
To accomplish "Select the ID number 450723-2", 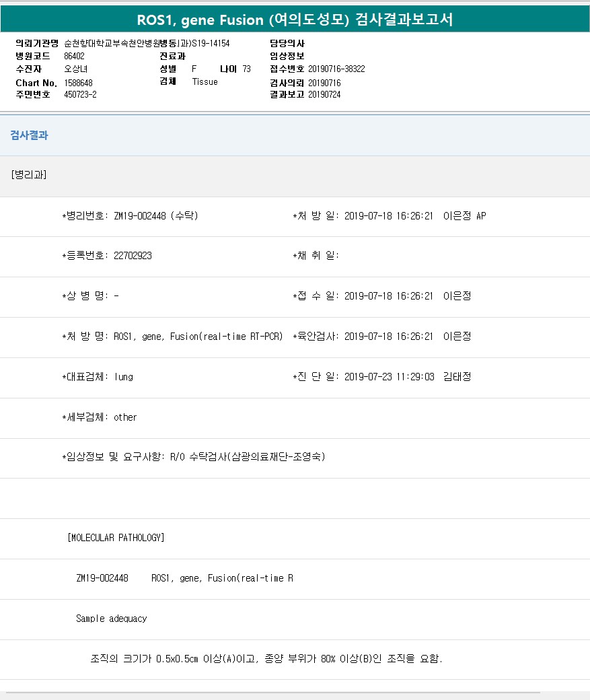I will pos(80,95).
